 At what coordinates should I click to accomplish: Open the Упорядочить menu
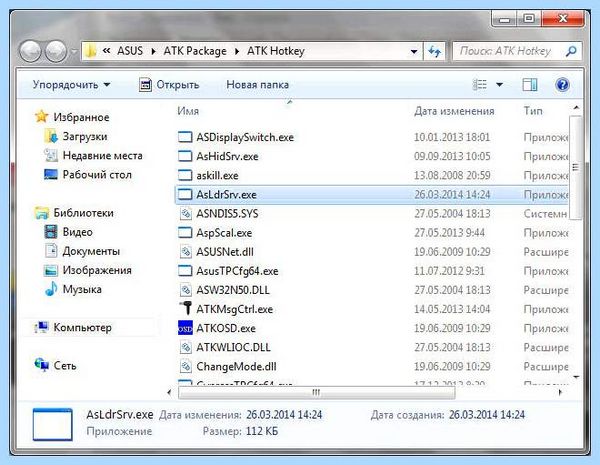(71, 85)
